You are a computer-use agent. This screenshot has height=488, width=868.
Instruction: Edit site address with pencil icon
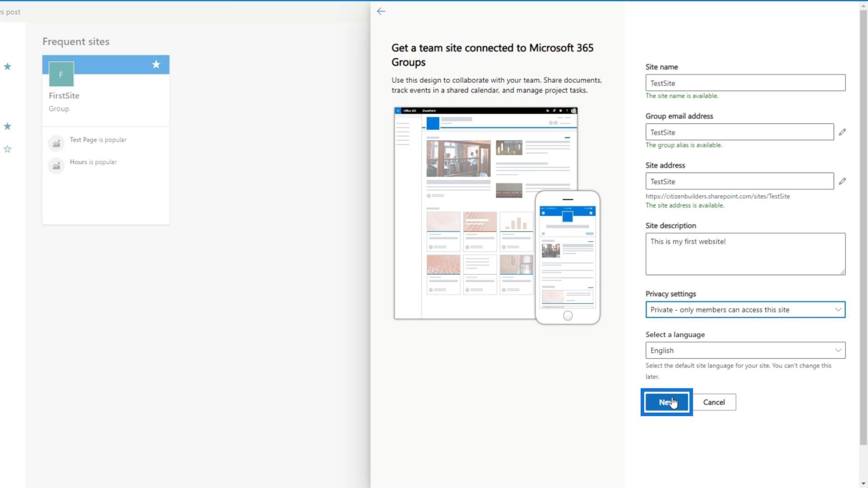point(842,181)
